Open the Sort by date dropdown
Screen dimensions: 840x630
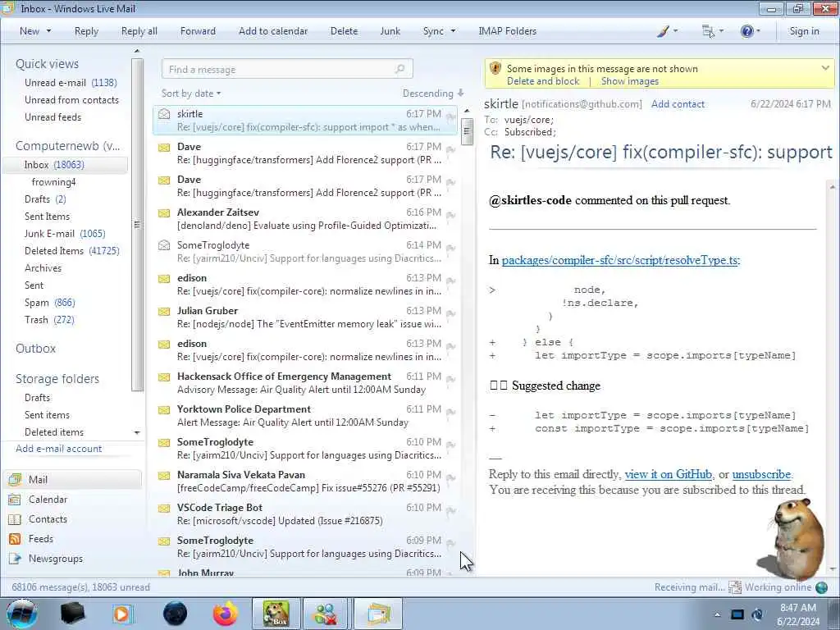pyautogui.click(x=190, y=94)
